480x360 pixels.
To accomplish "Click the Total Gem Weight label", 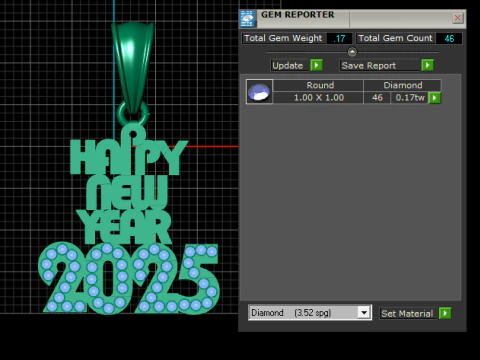I will point(283,38).
